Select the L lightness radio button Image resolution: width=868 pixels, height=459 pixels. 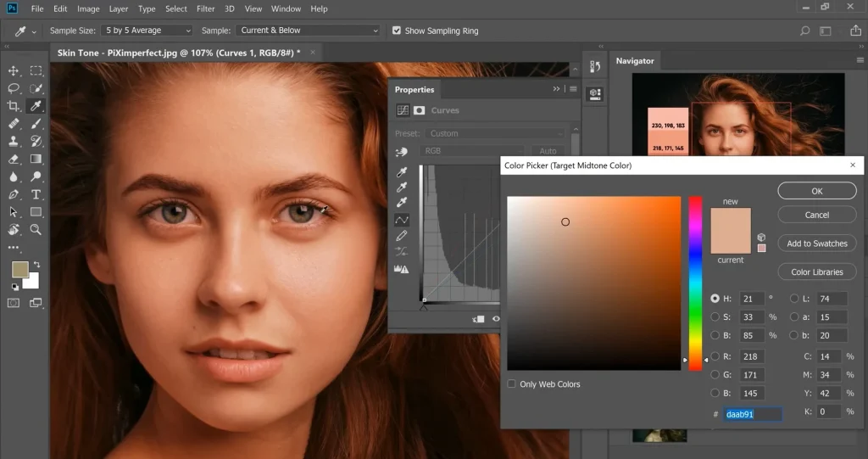[x=794, y=299]
